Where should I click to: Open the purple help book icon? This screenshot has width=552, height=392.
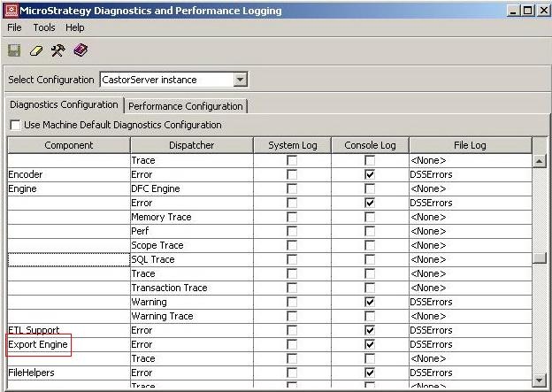tap(80, 50)
